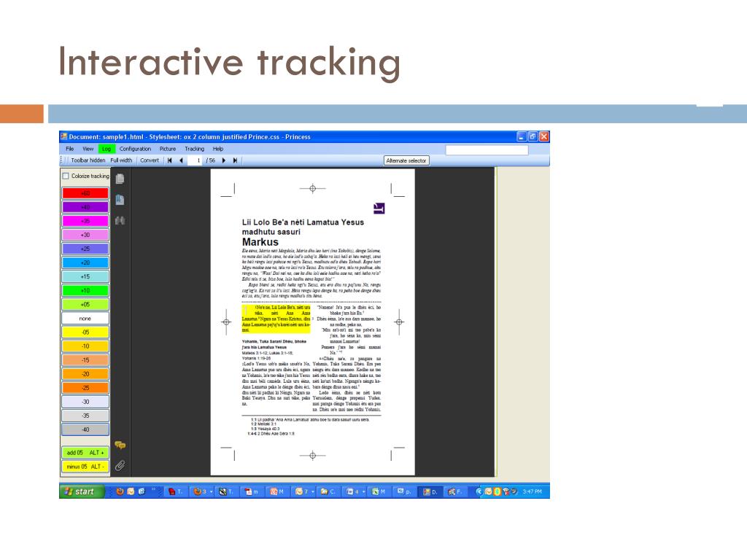This screenshot has height=560, width=747.
Task: Click the binoculars search icon in sidebar
Action: 120,220
